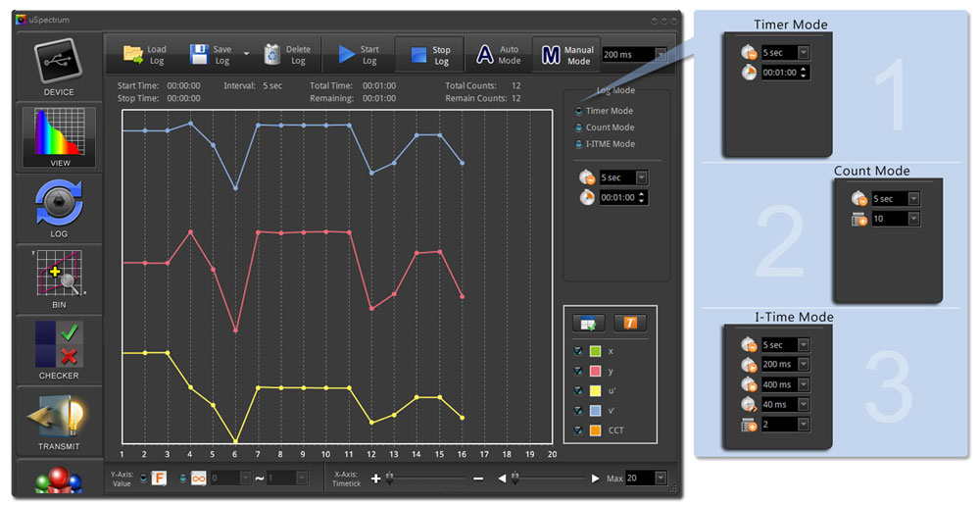The width and height of the screenshot is (980, 506).
Task: Open the 5 sec interval dropdown
Action: (x=641, y=177)
